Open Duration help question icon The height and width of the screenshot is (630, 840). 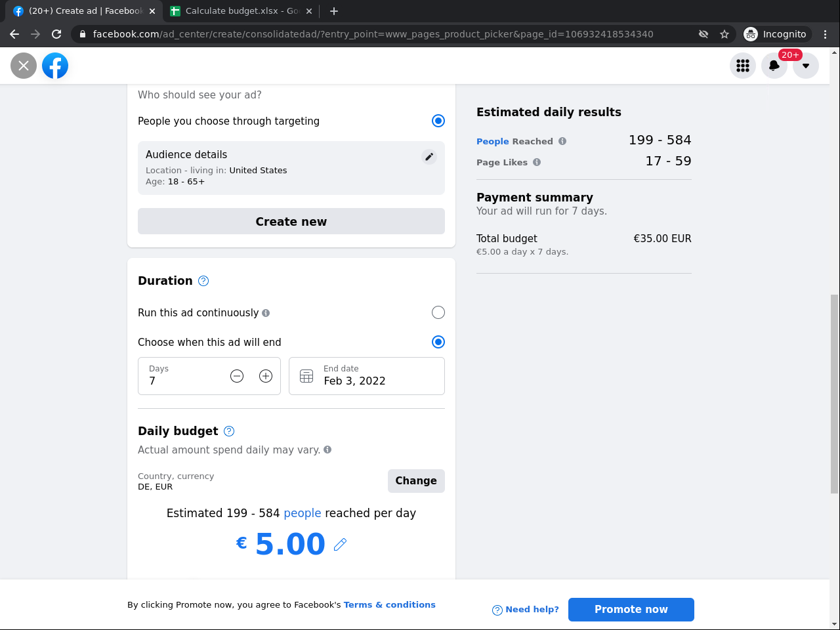click(x=203, y=281)
